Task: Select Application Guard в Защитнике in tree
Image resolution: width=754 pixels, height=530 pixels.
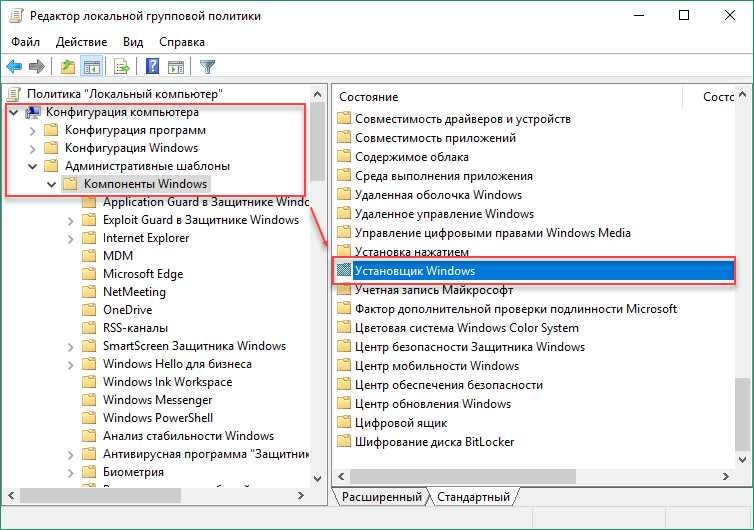Action: point(205,202)
